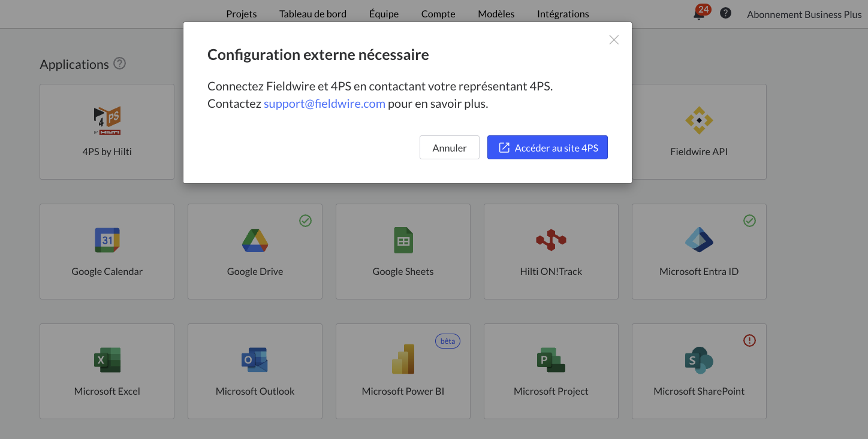This screenshot has width=868, height=439.
Task: Select the Microsoft Entra ID icon
Action: coord(699,240)
